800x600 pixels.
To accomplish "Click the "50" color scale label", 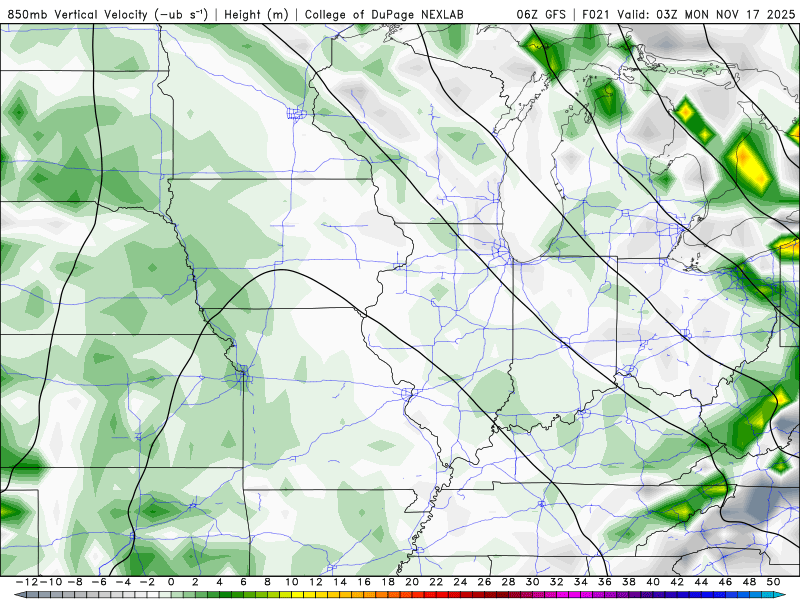I will (773, 582).
